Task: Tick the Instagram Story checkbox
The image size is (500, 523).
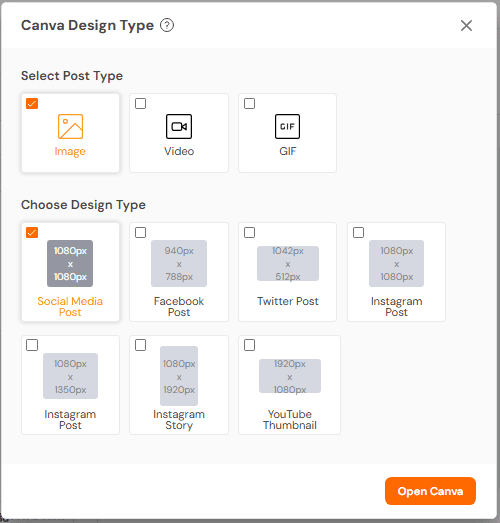Action: [140, 345]
